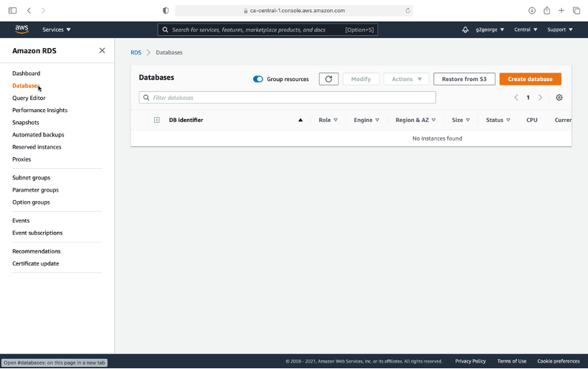Open Cookie preferences link

point(559,361)
